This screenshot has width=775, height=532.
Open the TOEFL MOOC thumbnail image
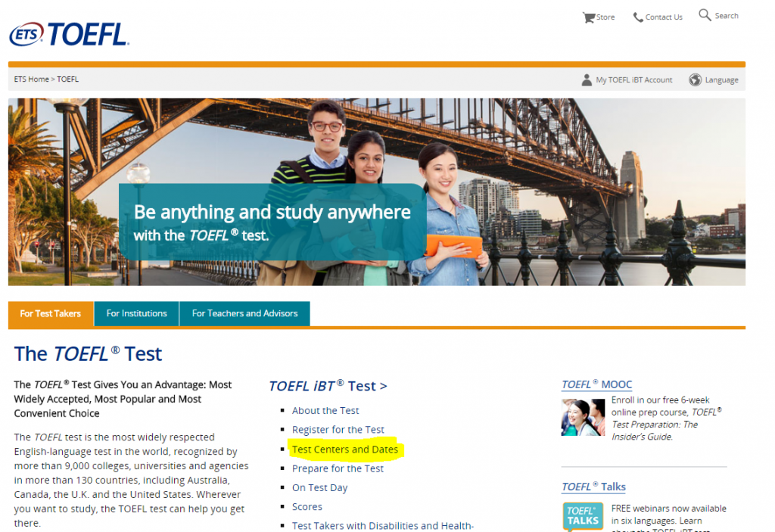pos(583,417)
